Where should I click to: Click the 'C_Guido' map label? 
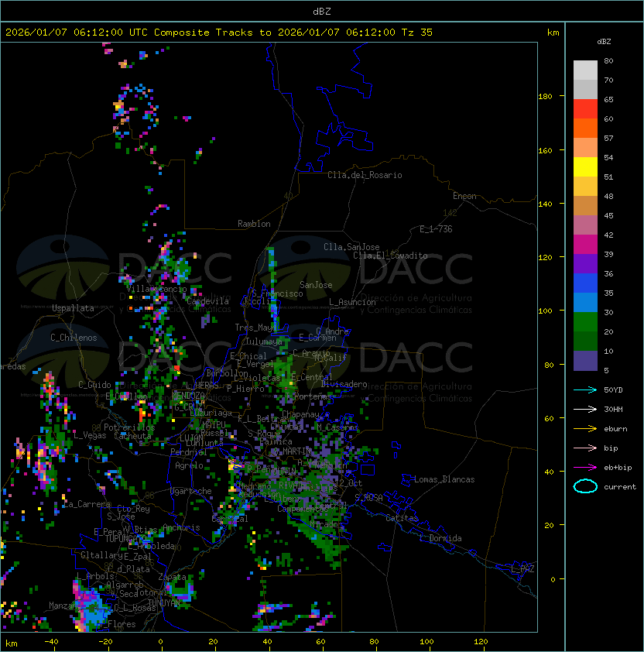pos(94,385)
